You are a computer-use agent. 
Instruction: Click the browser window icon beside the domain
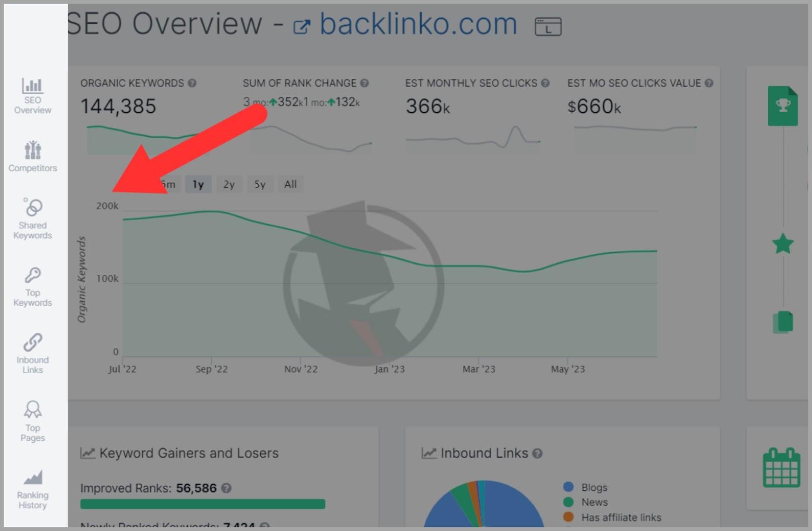point(548,26)
